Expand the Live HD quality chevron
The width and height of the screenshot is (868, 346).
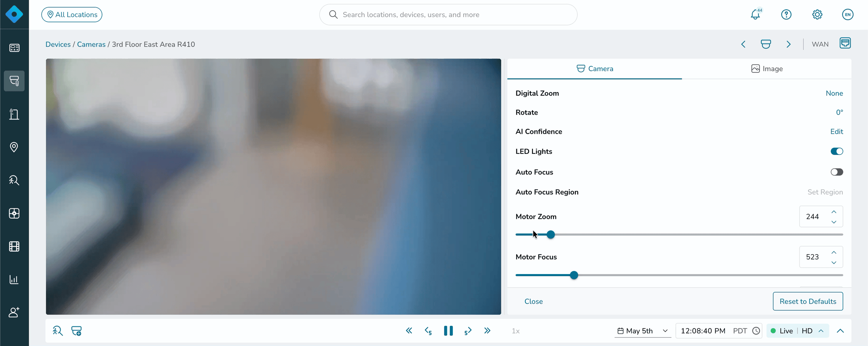coord(821,331)
